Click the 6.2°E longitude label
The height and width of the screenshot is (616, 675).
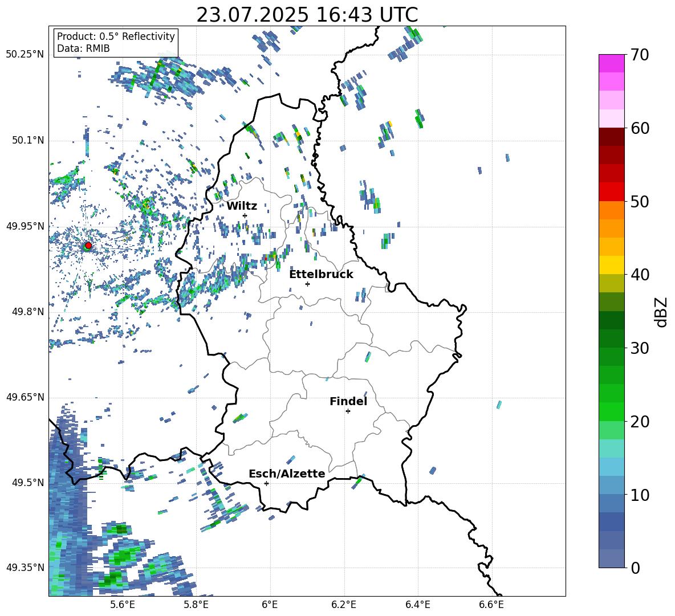pyautogui.click(x=344, y=605)
